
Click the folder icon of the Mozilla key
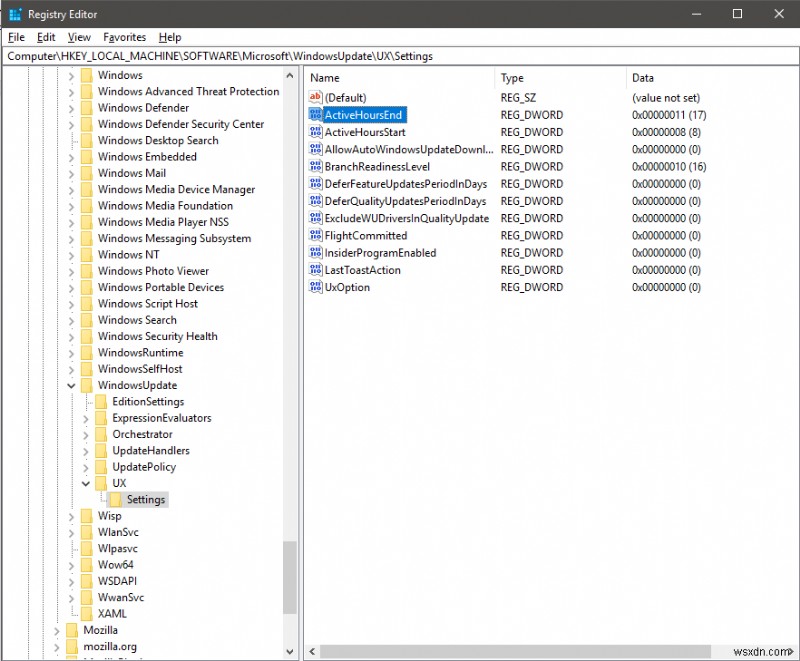pyautogui.click(x=72, y=630)
